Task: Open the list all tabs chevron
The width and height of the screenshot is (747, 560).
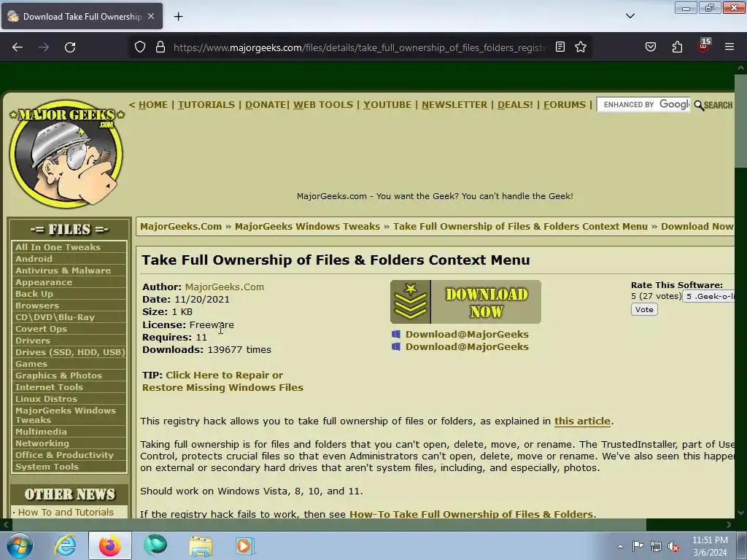Action: (x=630, y=16)
